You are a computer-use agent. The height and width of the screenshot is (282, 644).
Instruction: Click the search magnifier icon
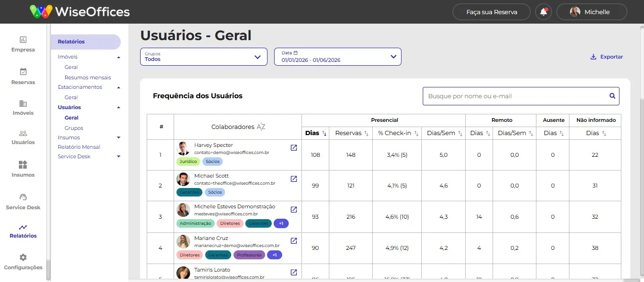[x=612, y=96]
